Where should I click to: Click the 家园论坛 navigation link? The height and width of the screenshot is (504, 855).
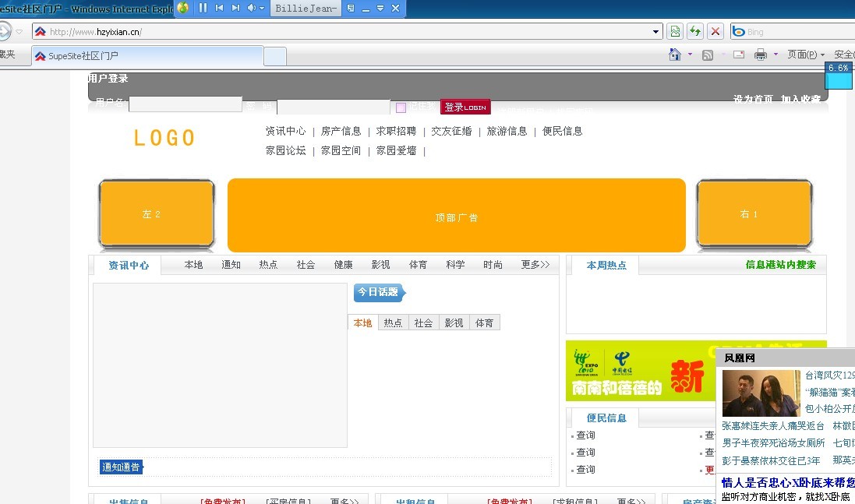[285, 150]
